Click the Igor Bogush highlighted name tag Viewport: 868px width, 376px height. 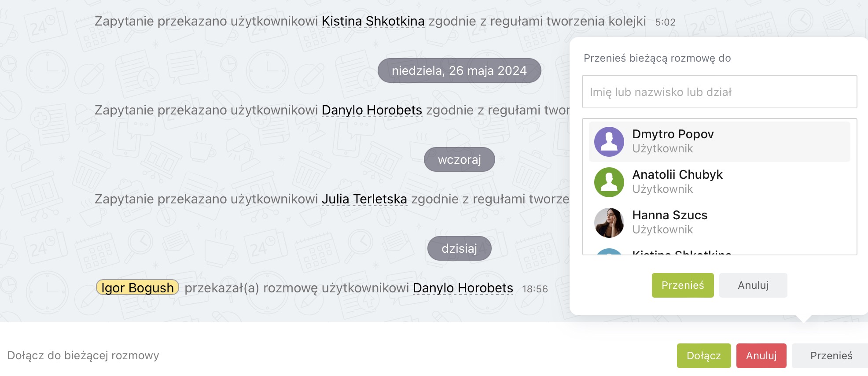point(137,288)
